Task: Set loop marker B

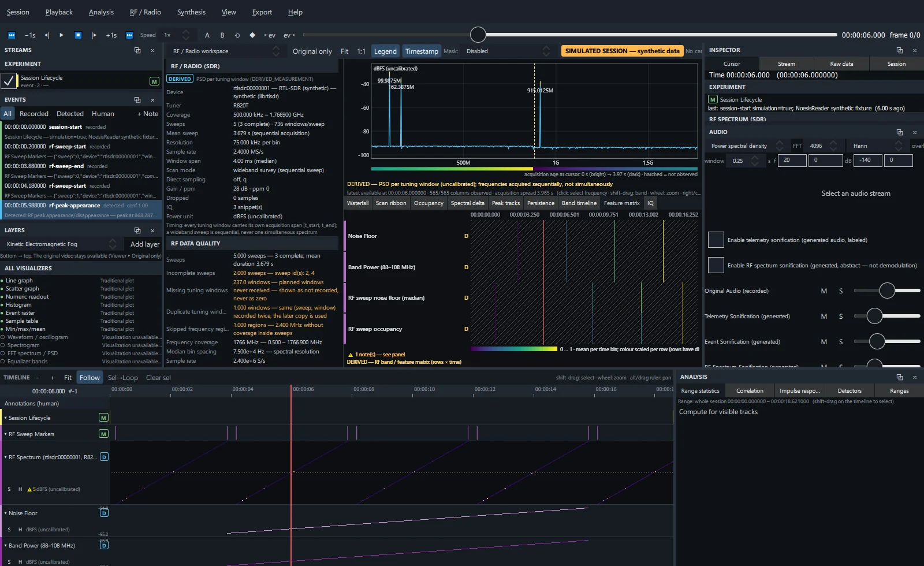Action: (x=222, y=35)
